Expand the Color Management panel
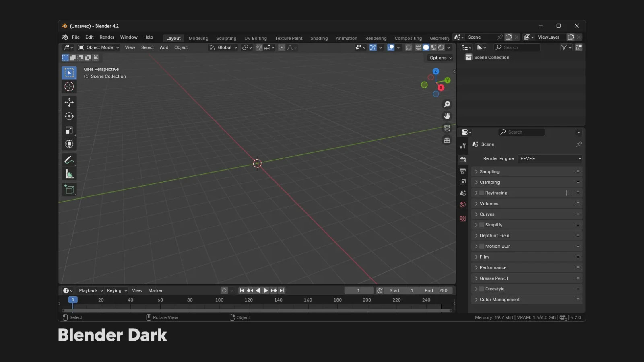 pos(526,300)
